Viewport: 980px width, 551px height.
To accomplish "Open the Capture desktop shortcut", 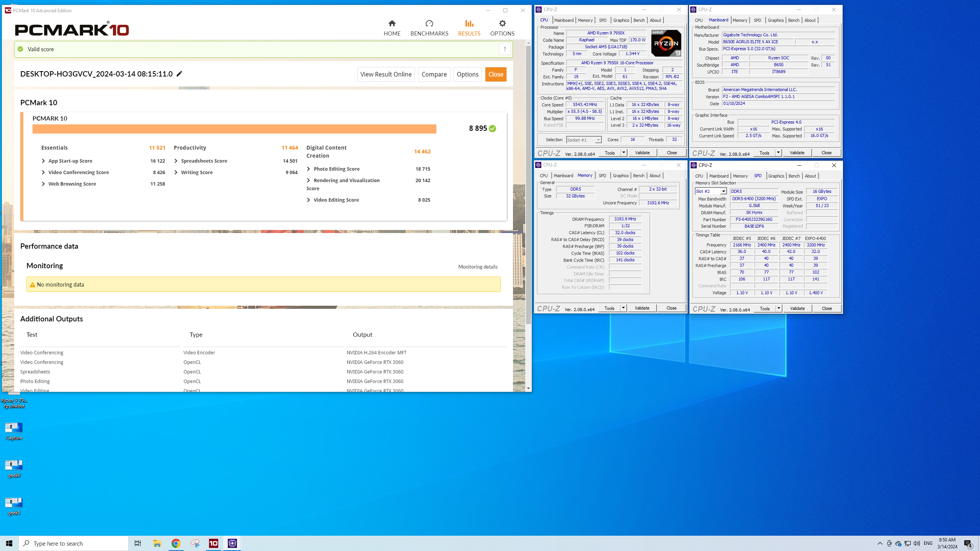I will 14,431.
